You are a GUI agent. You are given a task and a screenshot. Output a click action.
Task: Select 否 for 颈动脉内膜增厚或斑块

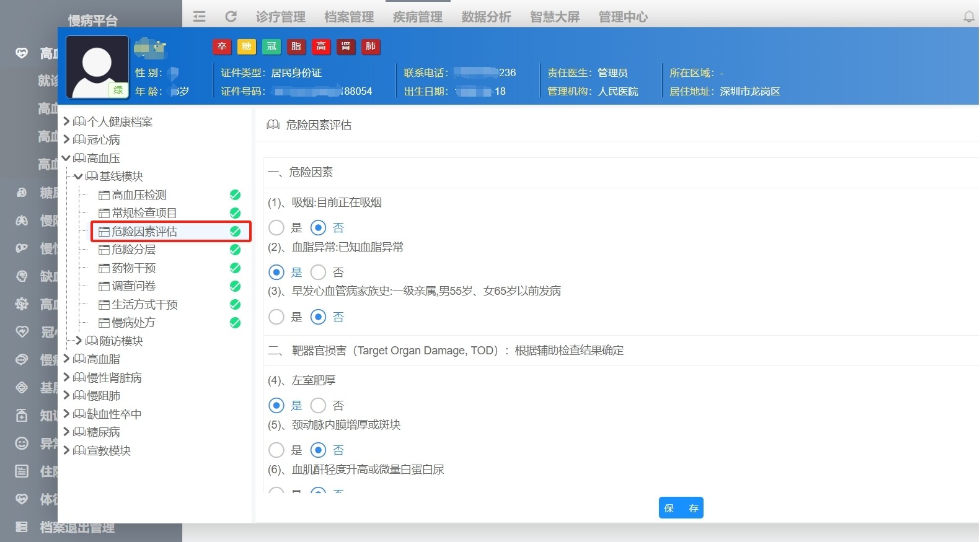[318, 450]
